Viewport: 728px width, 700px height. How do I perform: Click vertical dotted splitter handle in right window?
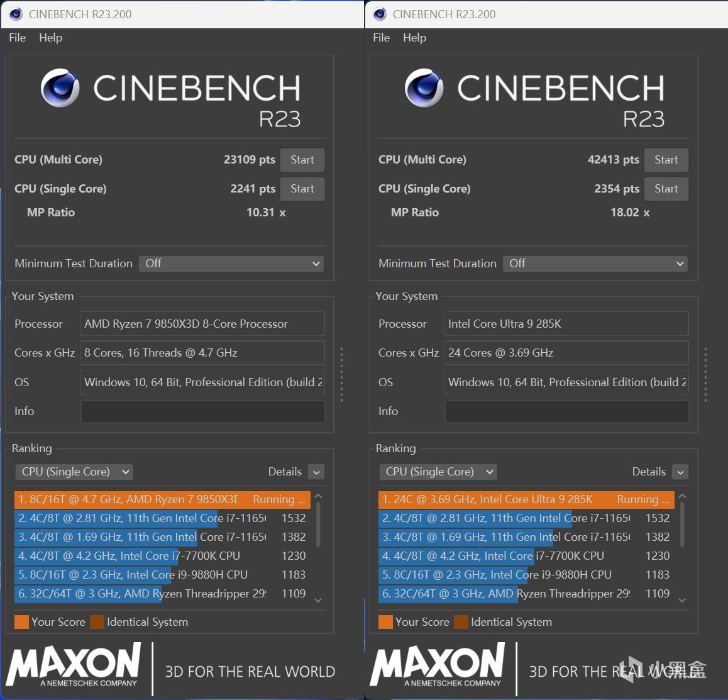(x=706, y=374)
